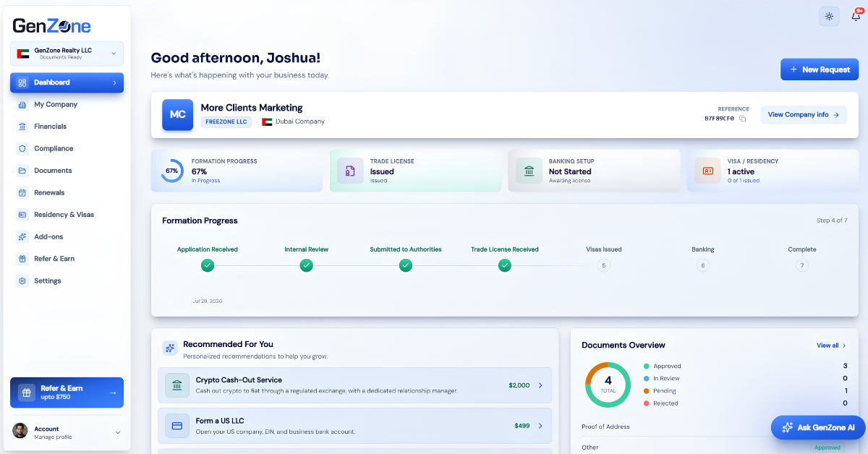Click the Compliance shield icon
This screenshot has height=454, width=868.
click(x=22, y=148)
